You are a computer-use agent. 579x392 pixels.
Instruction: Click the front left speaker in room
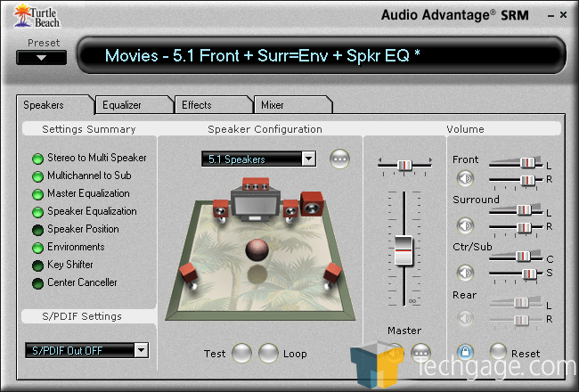(x=220, y=209)
